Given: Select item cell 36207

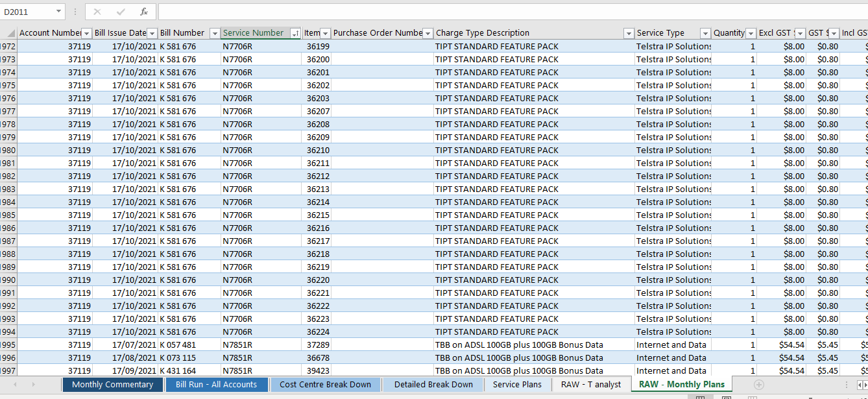Looking at the screenshot, I should point(317,111).
